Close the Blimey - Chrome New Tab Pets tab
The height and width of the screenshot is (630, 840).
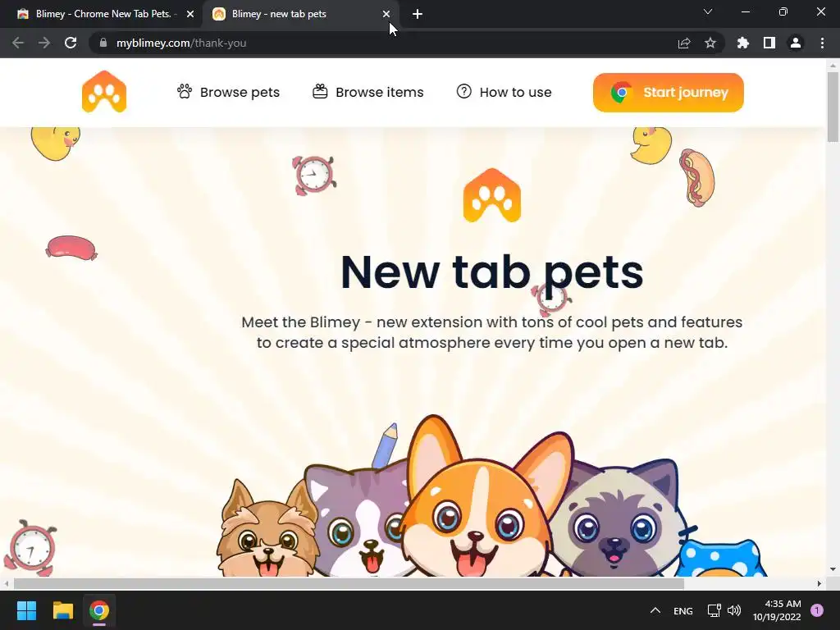tap(190, 15)
